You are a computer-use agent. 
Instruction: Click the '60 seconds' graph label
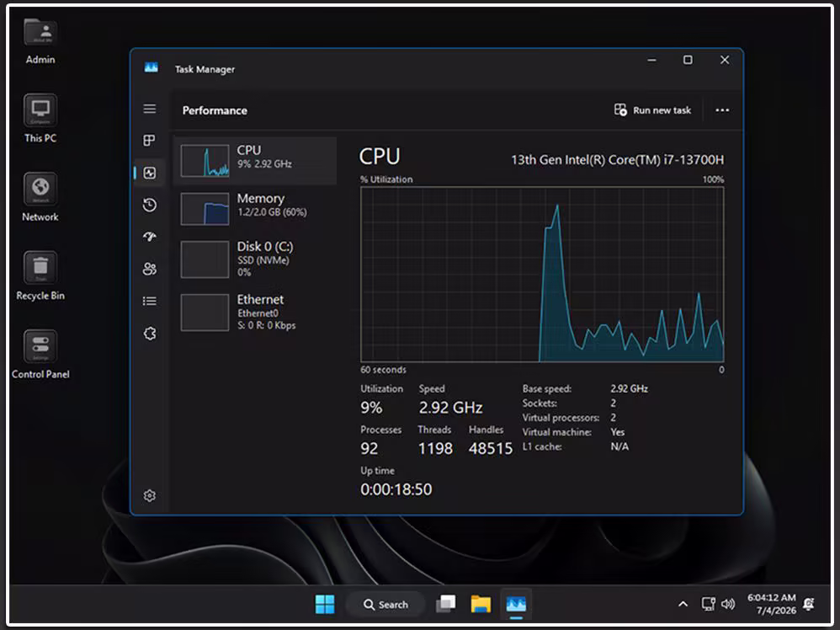point(383,370)
